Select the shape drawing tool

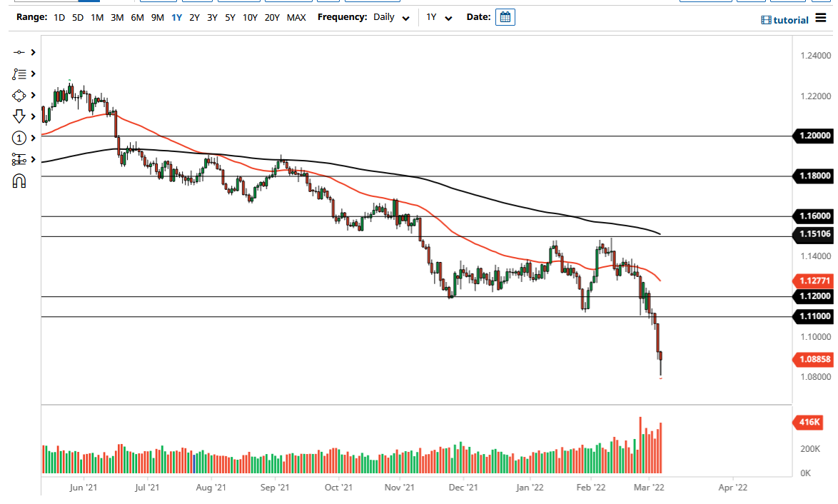pos(19,95)
